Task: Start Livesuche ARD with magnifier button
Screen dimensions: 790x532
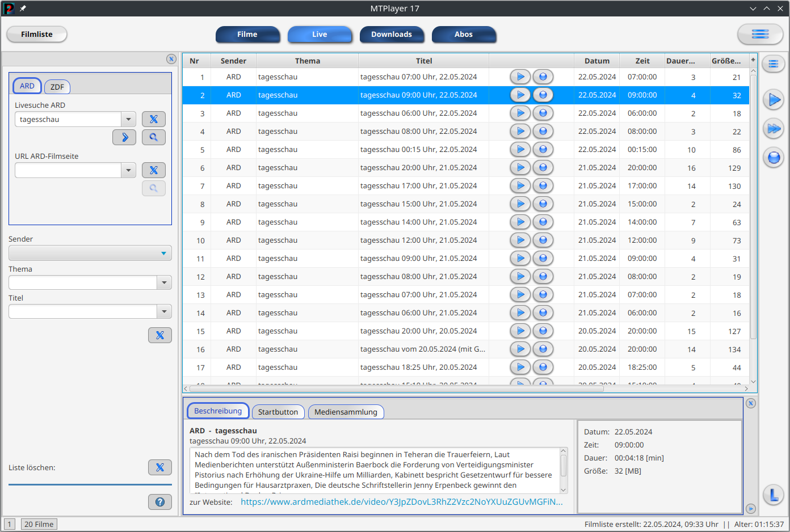Action: click(154, 137)
